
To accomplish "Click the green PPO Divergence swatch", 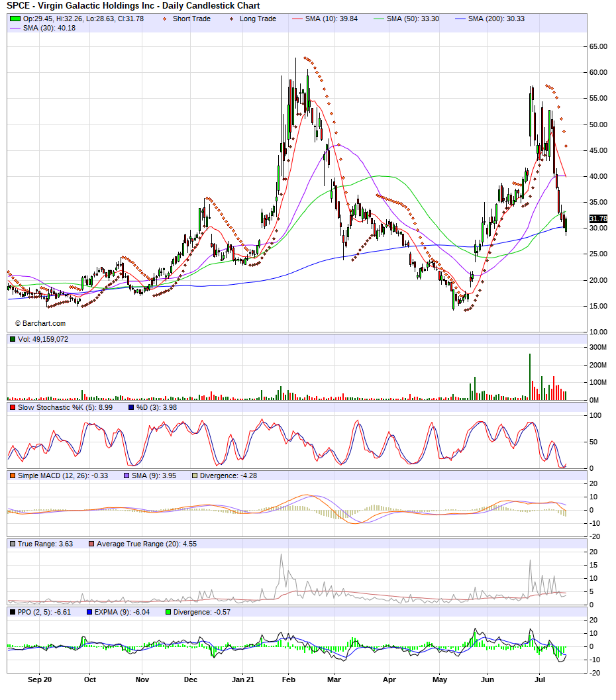I will pyautogui.click(x=168, y=613).
